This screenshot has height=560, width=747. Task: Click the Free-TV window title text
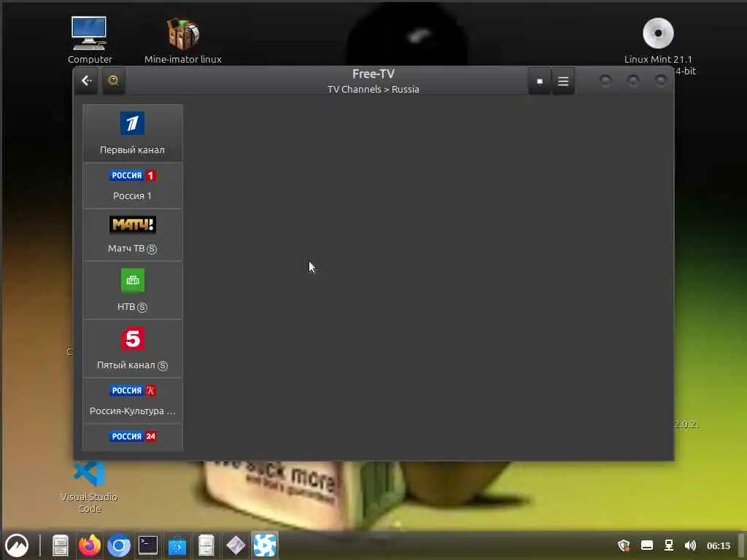[x=373, y=74]
